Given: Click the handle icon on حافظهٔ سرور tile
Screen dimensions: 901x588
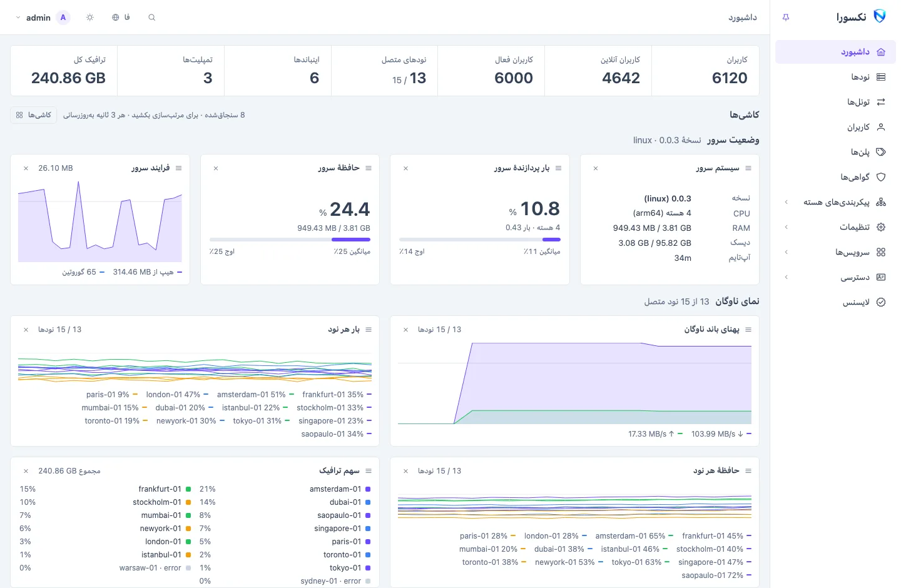Looking at the screenshot, I should pos(369,168).
